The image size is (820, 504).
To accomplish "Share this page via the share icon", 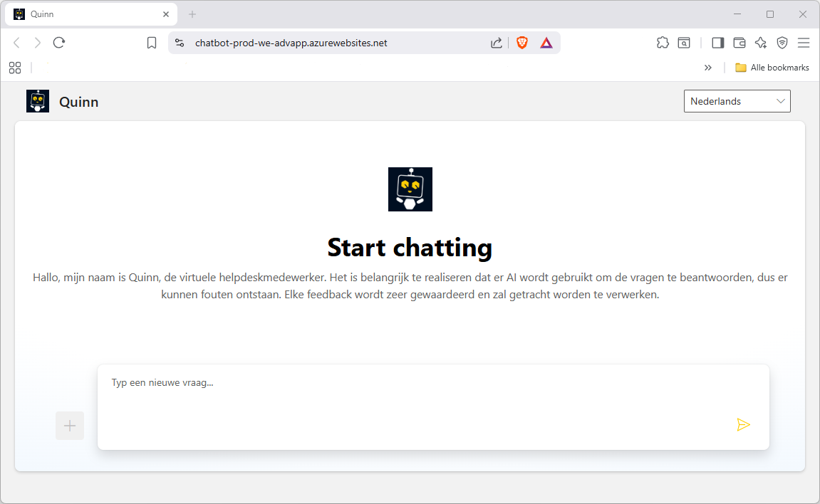I will pyautogui.click(x=497, y=43).
